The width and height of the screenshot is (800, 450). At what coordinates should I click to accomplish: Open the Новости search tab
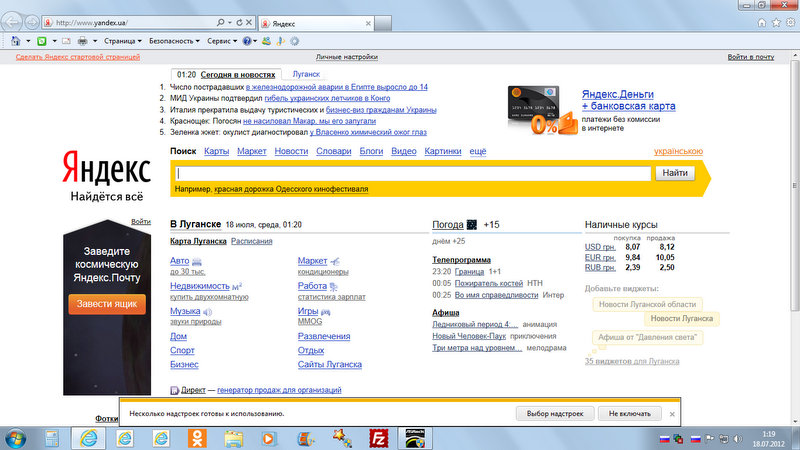(x=291, y=152)
